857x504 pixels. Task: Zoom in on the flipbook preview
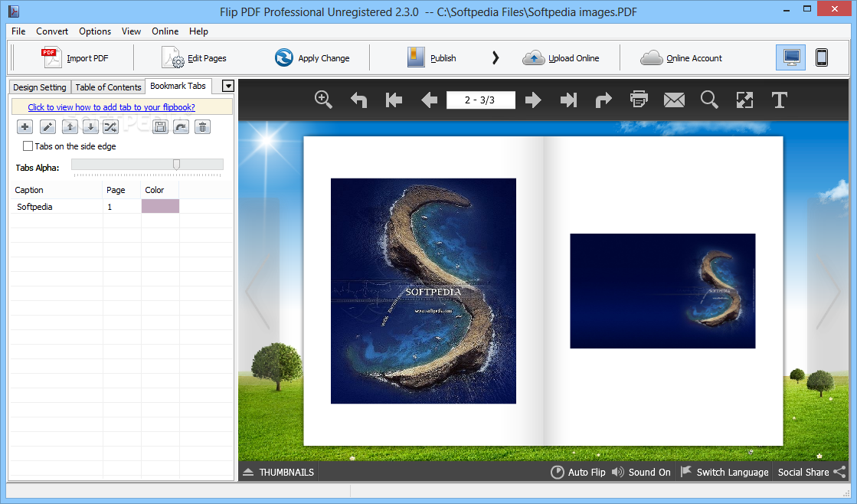pos(323,100)
